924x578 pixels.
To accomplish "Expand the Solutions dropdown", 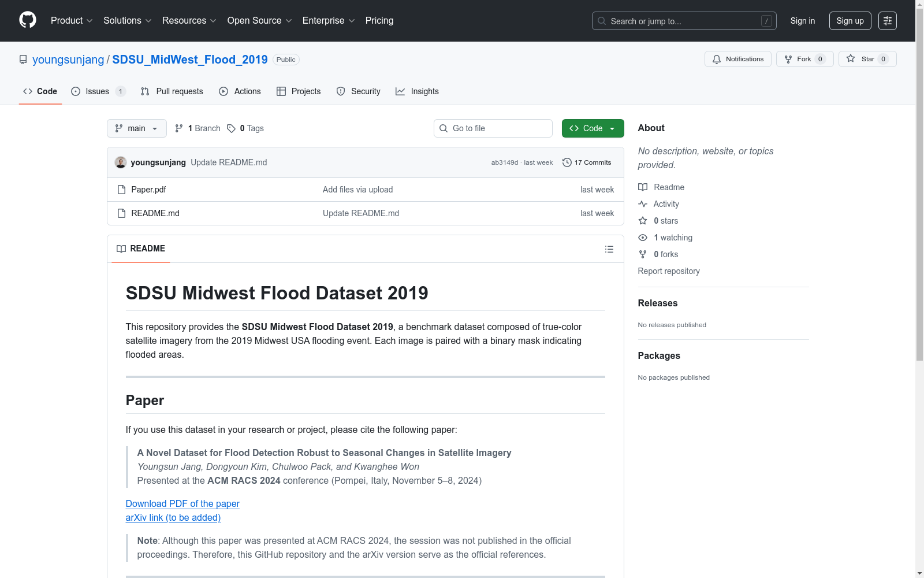I will click(x=128, y=21).
